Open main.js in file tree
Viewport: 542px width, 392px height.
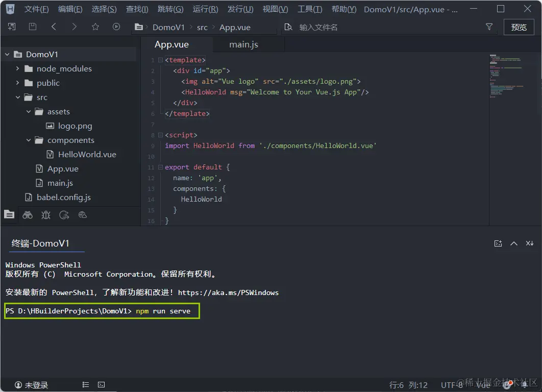[x=60, y=183]
